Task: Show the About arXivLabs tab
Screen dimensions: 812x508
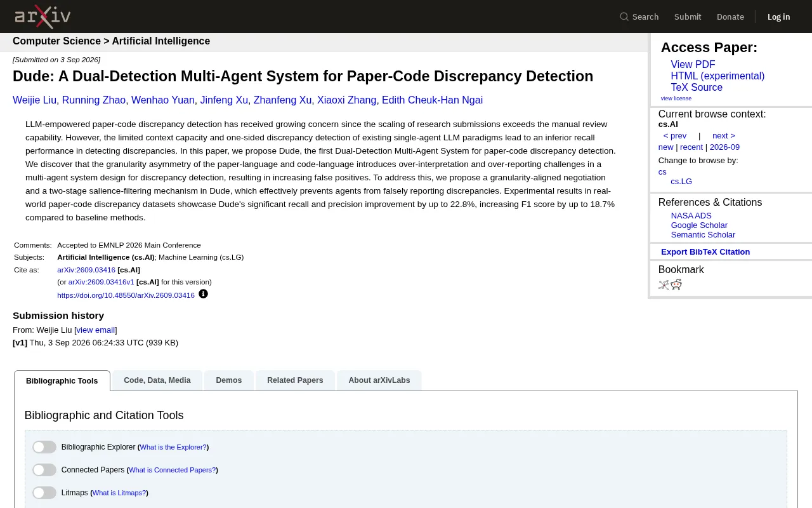Action: click(x=379, y=380)
